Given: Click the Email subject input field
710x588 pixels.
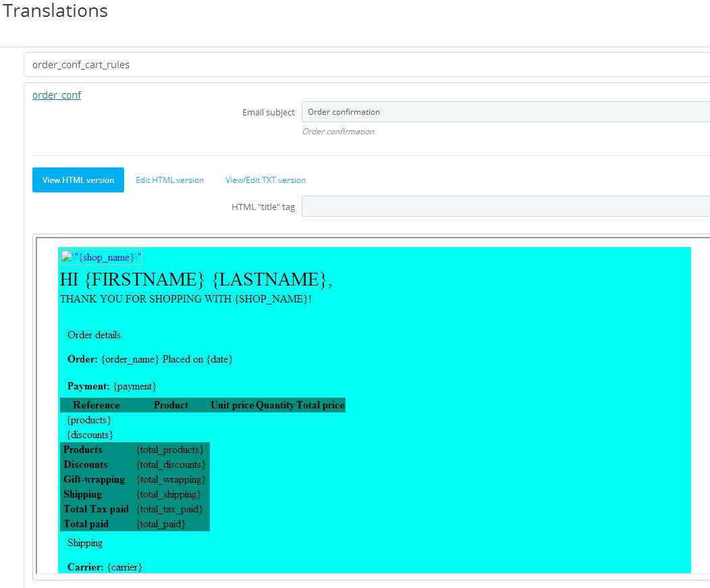Looking at the screenshot, I should pyautogui.click(x=506, y=112).
